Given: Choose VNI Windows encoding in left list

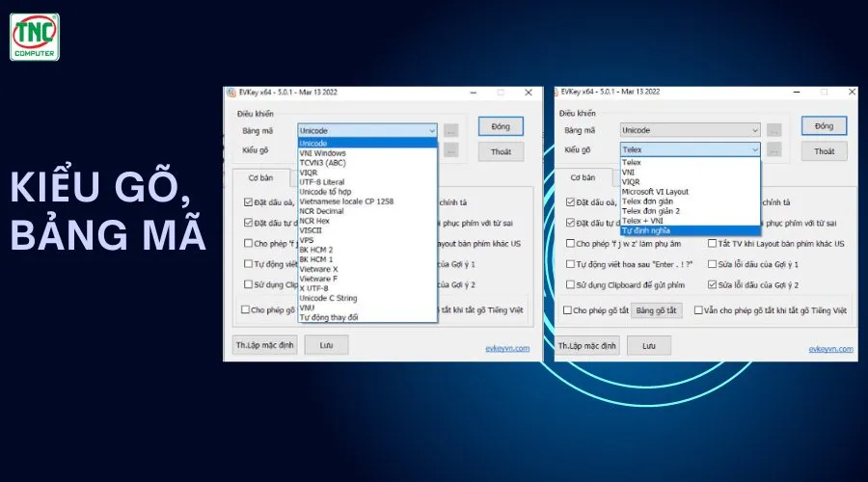Looking at the screenshot, I should [x=367, y=153].
